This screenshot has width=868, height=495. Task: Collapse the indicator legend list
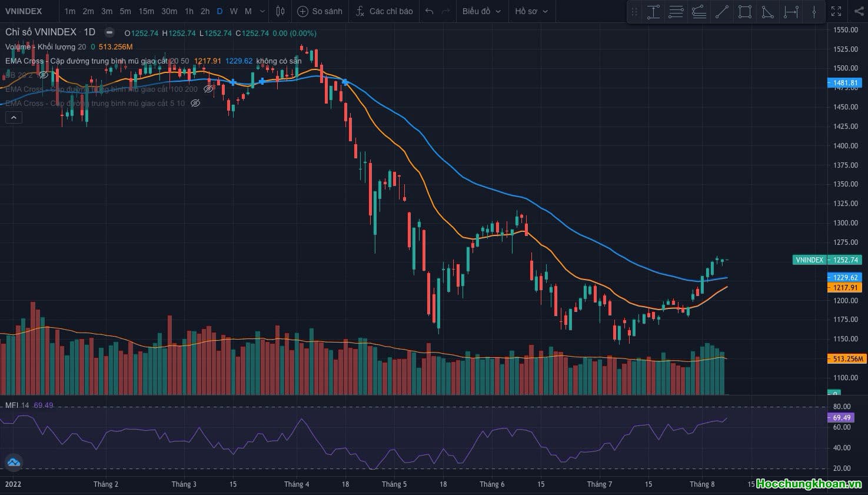[x=14, y=118]
